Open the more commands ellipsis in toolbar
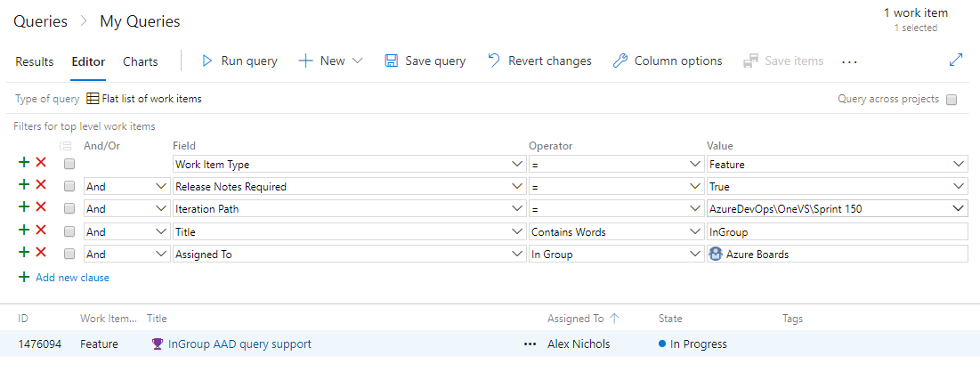980x372 pixels. [x=849, y=61]
